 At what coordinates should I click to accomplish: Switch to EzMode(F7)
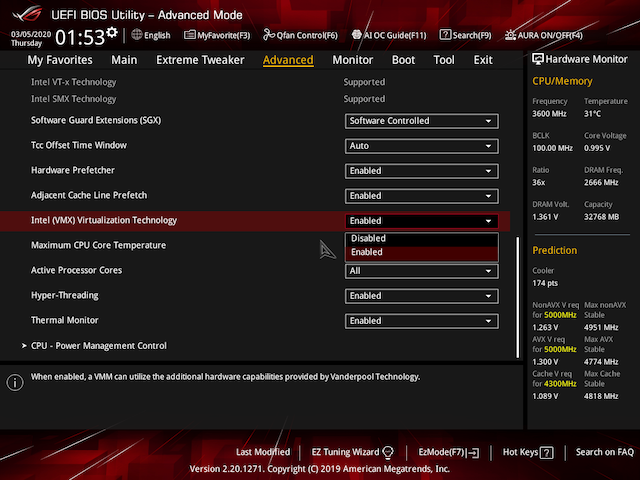pos(449,452)
